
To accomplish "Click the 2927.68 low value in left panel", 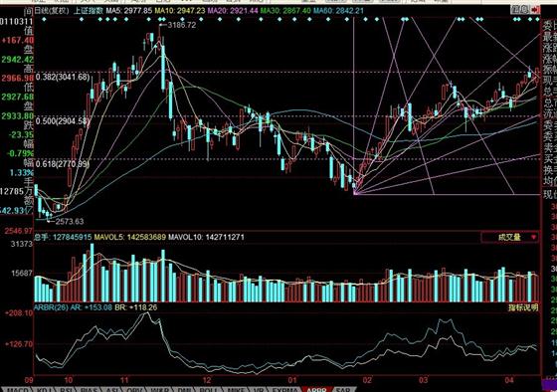I will [x=17, y=97].
